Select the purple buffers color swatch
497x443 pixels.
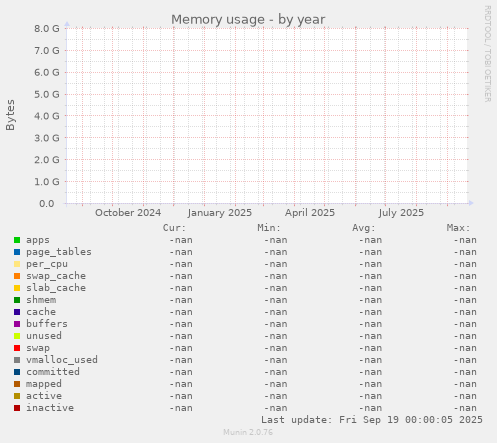(17, 324)
